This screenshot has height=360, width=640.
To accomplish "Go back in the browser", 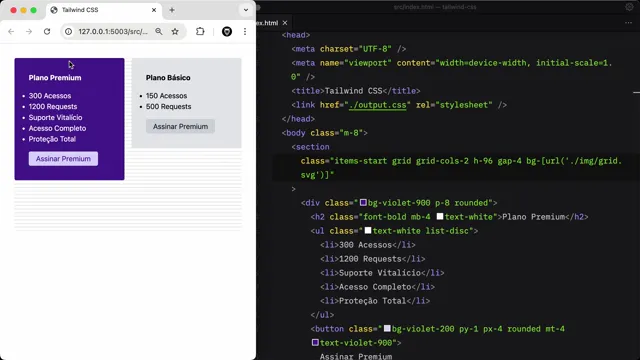I will pyautogui.click(x=11, y=31).
